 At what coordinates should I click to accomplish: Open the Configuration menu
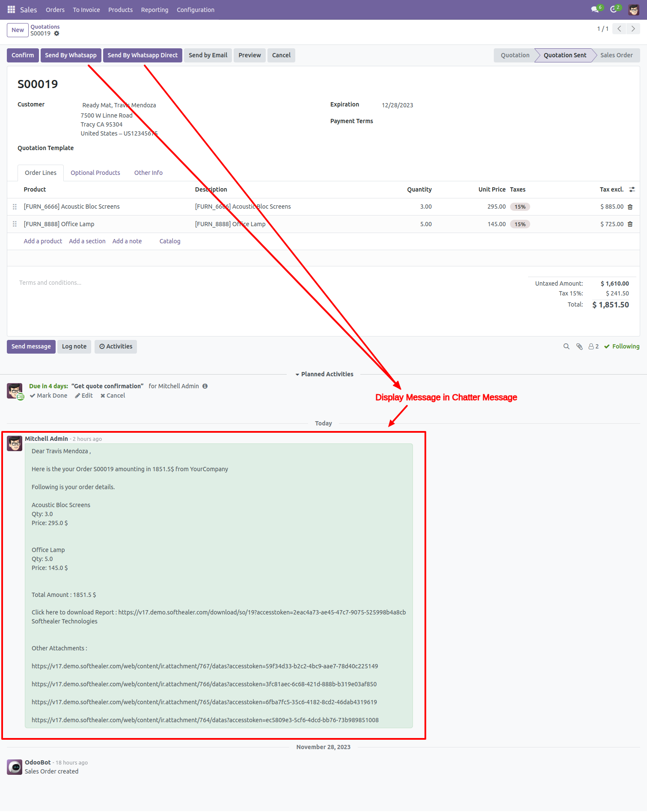coord(196,10)
